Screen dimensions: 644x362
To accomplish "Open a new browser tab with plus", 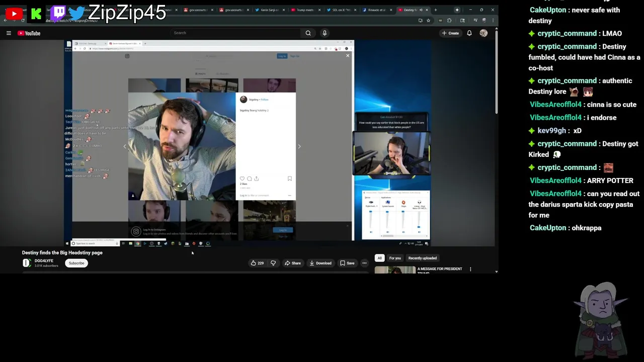I will (436, 10).
